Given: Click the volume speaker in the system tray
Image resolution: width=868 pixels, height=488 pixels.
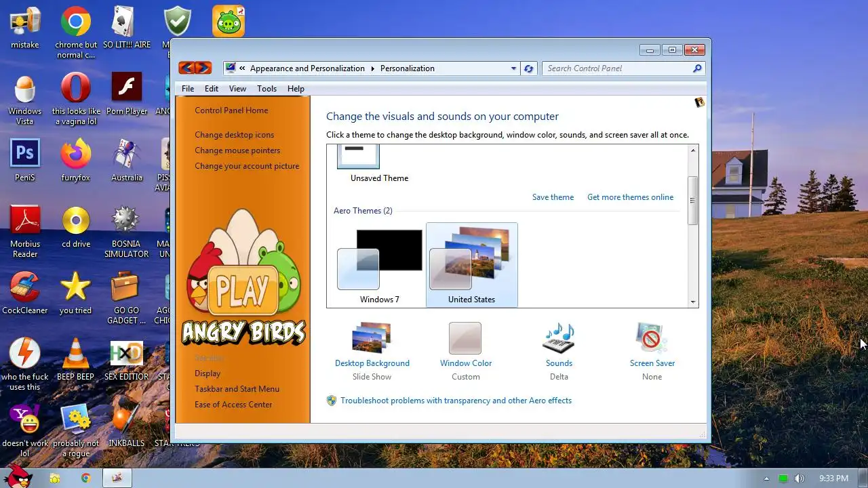Looking at the screenshot, I should (800, 479).
